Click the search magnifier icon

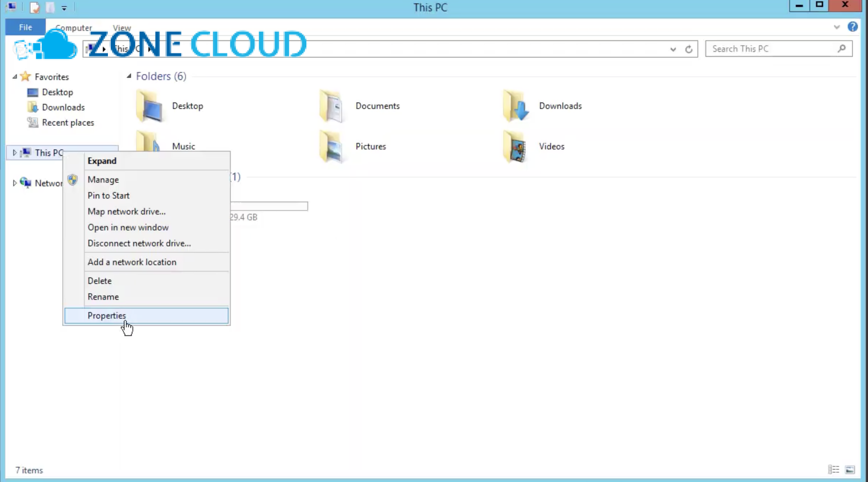pos(842,49)
